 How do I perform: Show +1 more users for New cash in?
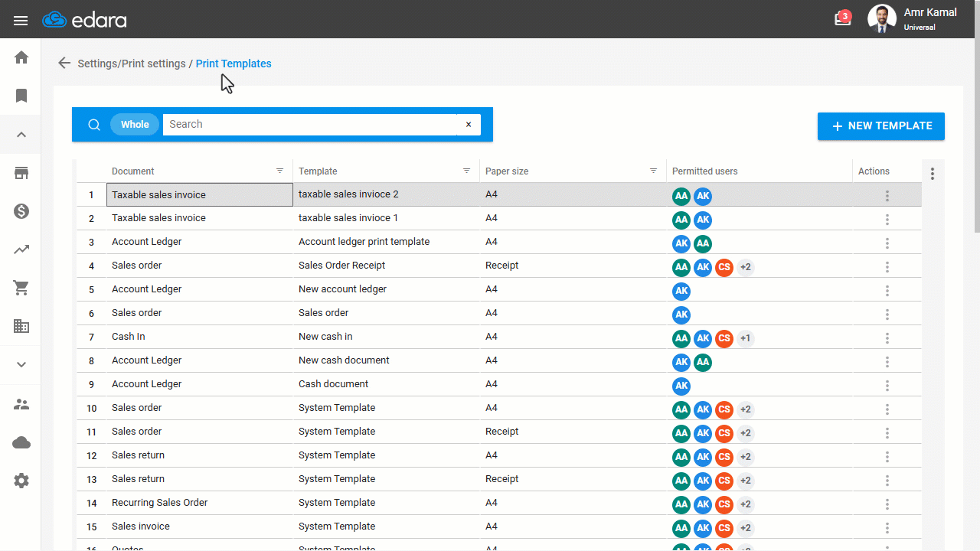[x=746, y=338]
